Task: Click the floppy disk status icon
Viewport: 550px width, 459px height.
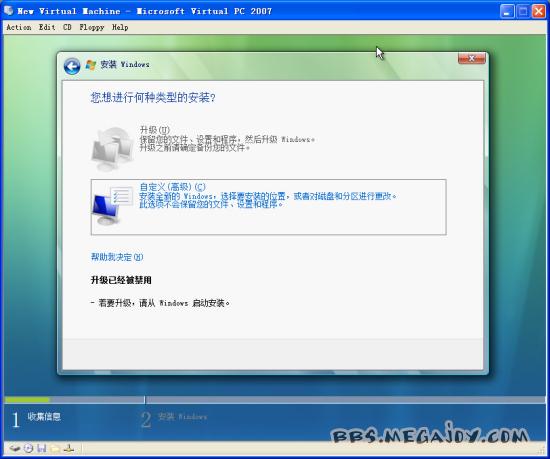Action: (x=42, y=448)
